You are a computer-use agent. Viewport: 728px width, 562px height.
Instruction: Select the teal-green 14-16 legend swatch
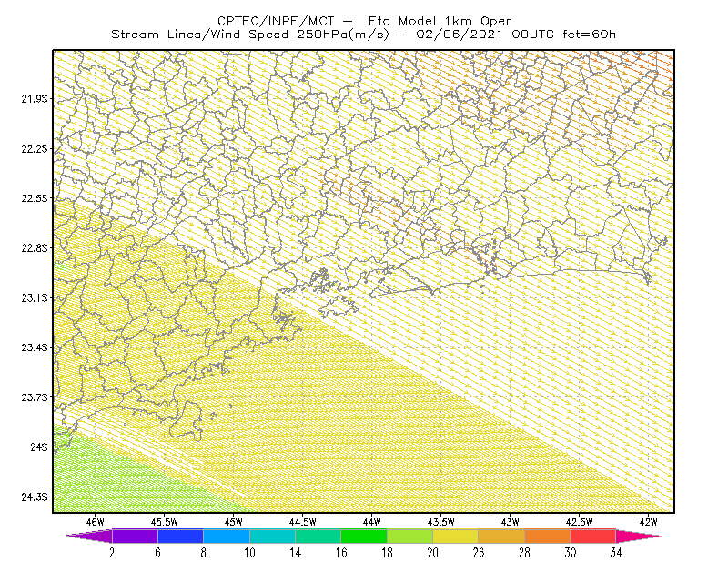click(318, 536)
